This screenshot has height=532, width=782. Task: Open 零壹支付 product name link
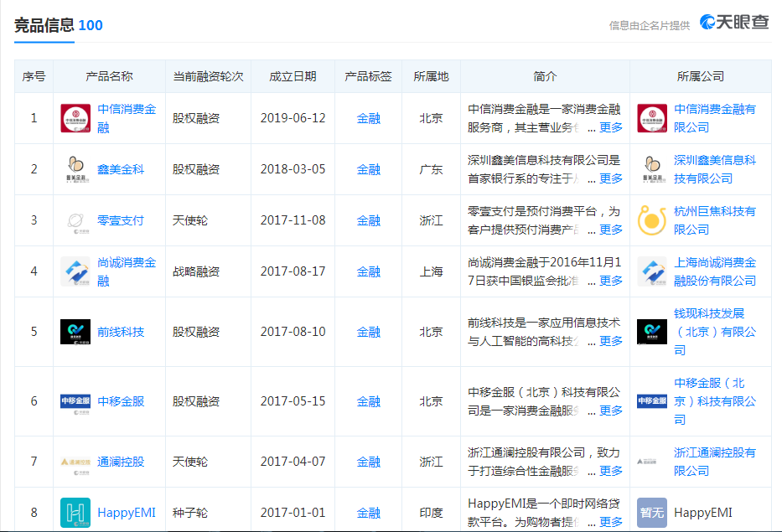[x=121, y=220]
